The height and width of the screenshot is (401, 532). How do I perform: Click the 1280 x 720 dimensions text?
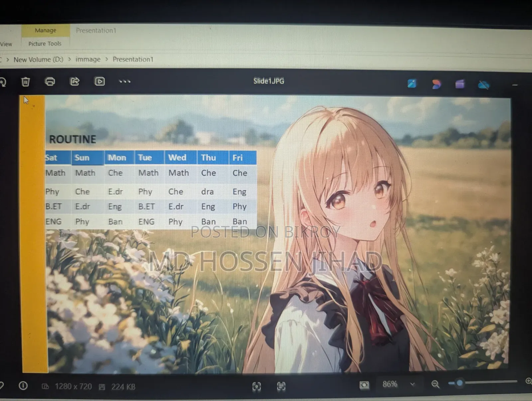(x=73, y=386)
